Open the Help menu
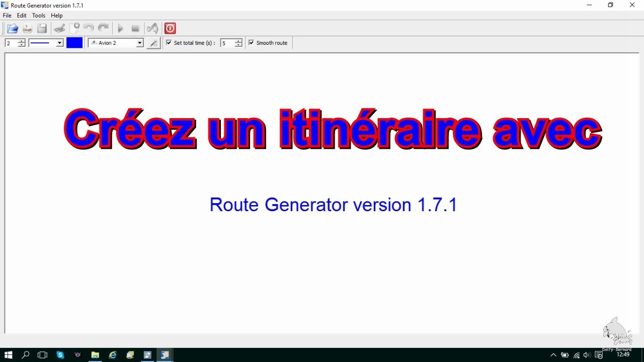Screen dimensions: 644x362 point(57,16)
